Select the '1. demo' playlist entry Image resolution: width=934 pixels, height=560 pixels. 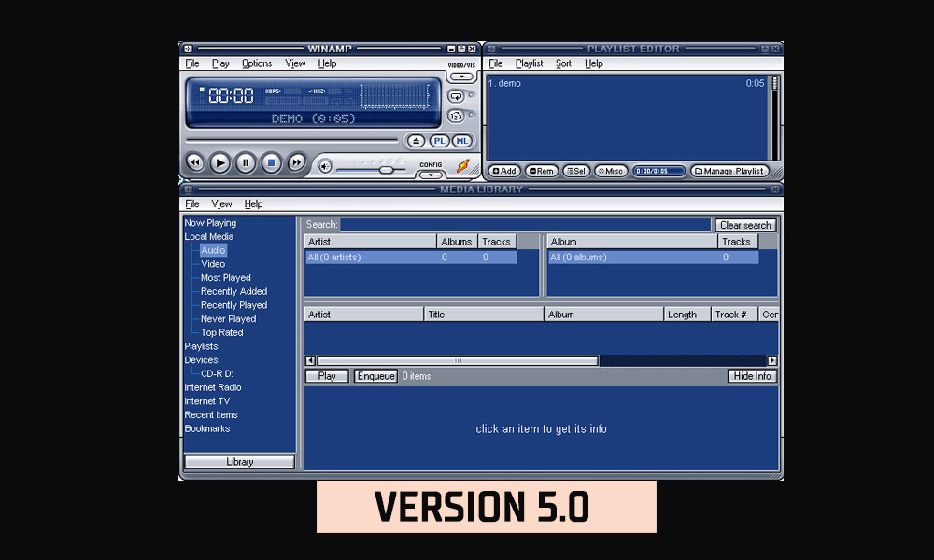(x=626, y=83)
